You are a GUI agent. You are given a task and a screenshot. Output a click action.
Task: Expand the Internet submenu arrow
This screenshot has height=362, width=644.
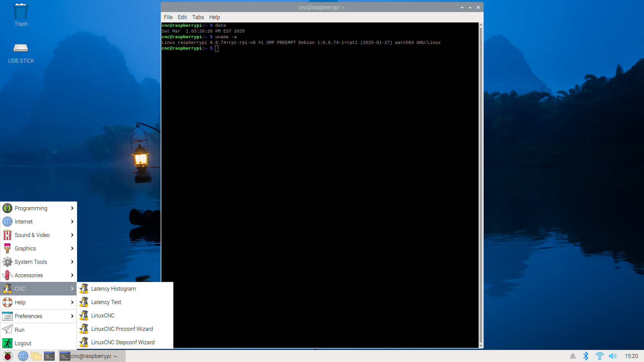[72, 222]
